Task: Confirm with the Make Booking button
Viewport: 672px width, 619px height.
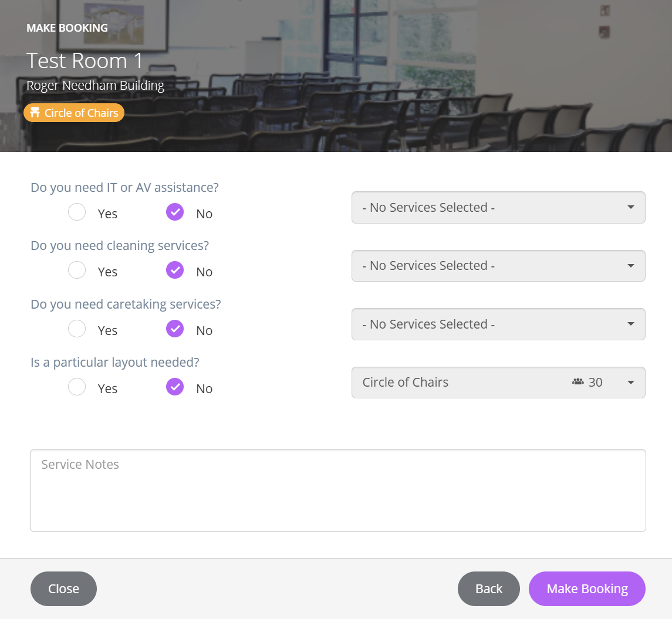Action: (587, 588)
